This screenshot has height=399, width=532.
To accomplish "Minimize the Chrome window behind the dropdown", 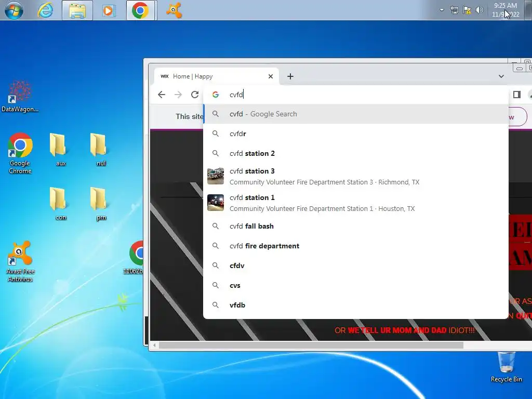I will click(519, 68).
